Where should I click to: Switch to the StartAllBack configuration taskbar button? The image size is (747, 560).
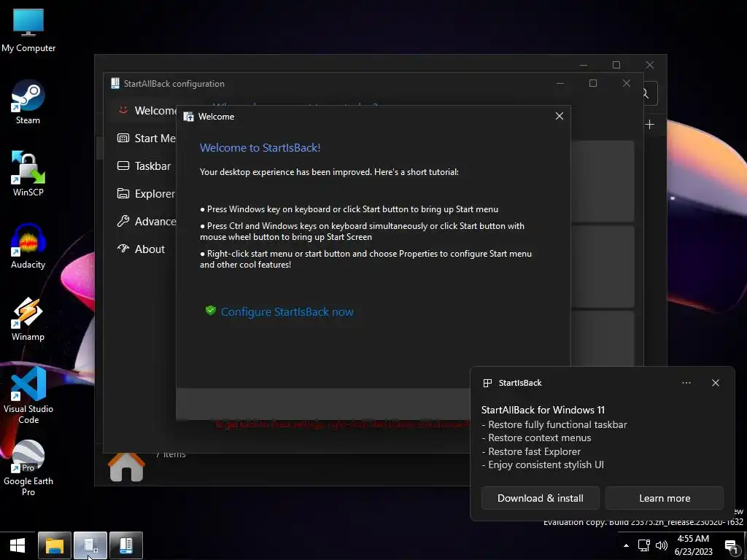pos(125,545)
